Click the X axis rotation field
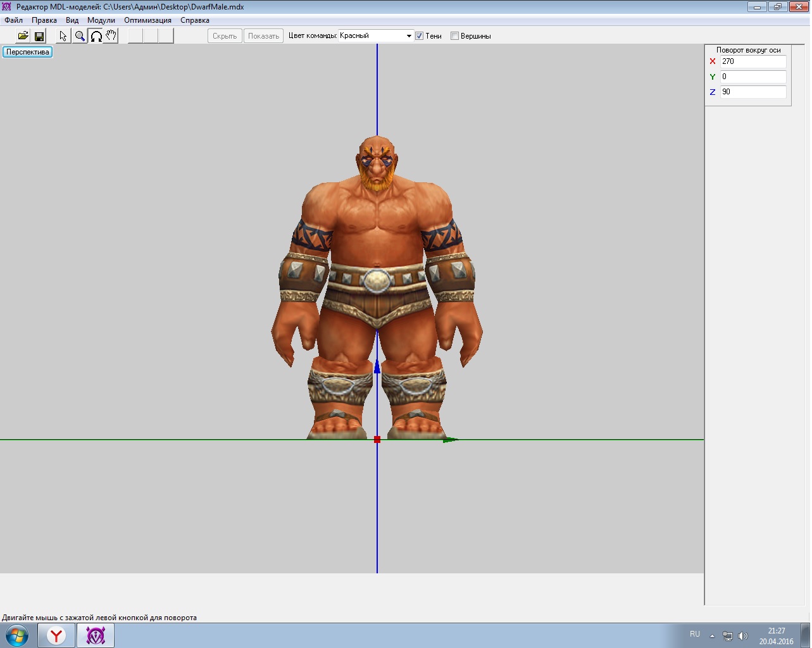Screen dimensions: 812x648 pos(753,61)
